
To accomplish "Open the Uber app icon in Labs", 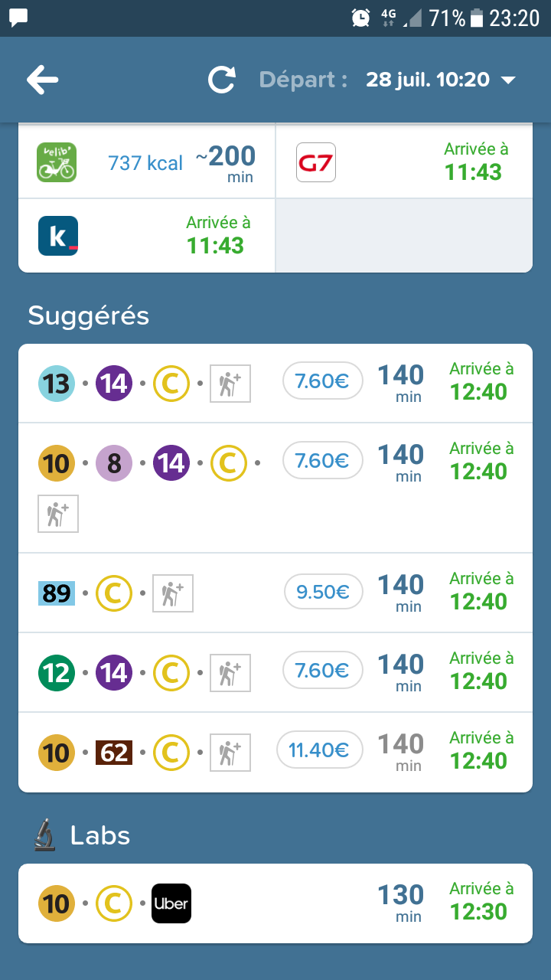I will coord(171,903).
